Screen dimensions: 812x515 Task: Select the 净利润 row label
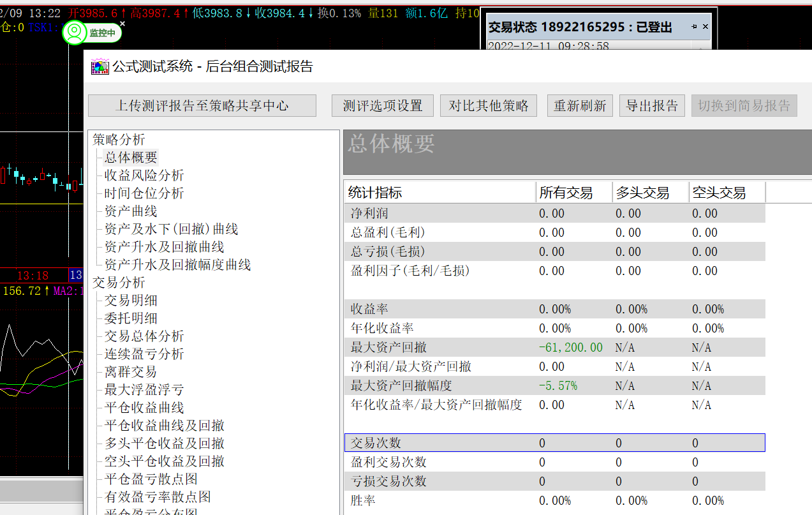(x=369, y=213)
